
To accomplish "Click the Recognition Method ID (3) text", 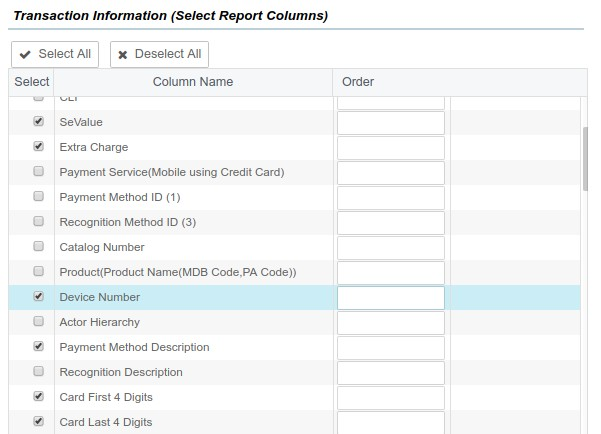I will click(128, 222).
